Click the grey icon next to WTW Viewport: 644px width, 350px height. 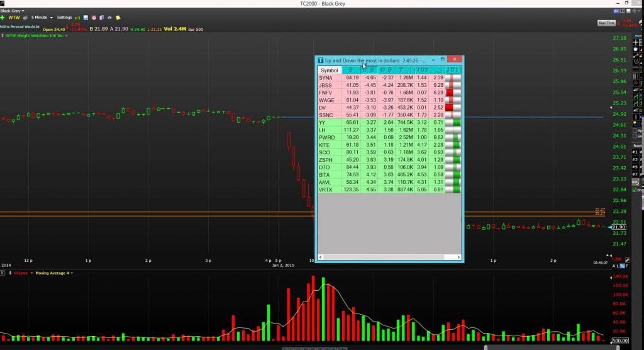pyautogui.click(x=25, y=18)
